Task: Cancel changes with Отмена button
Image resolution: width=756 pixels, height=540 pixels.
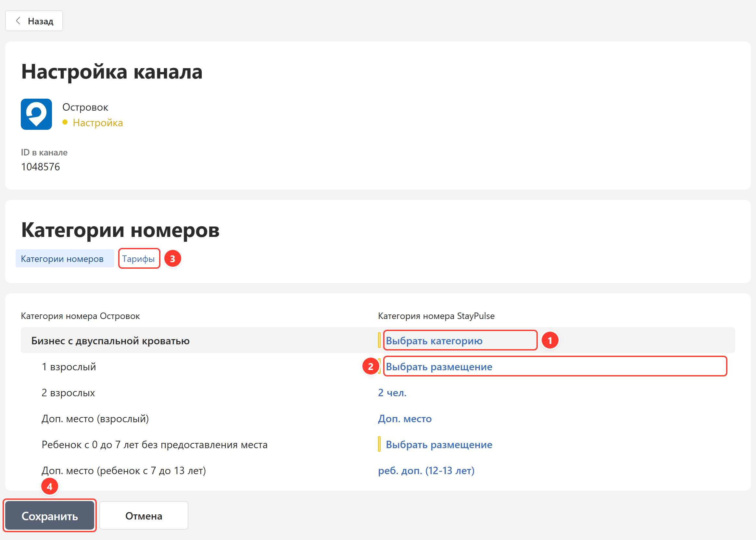Action: pos(144,515)
